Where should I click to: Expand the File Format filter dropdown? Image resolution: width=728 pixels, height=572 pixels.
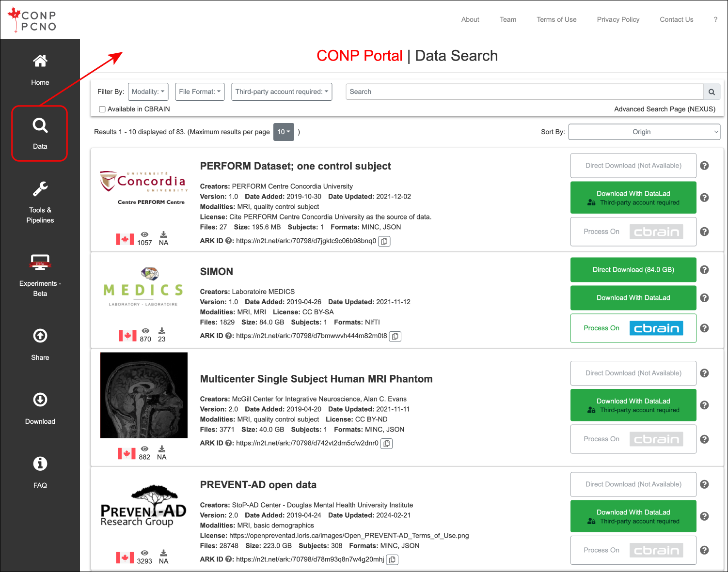(x=200, y=92)
